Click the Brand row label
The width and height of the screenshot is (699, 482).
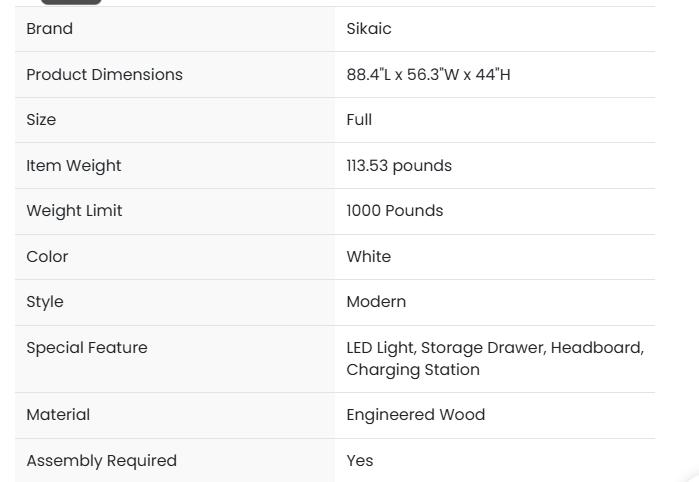click(49, 29)
